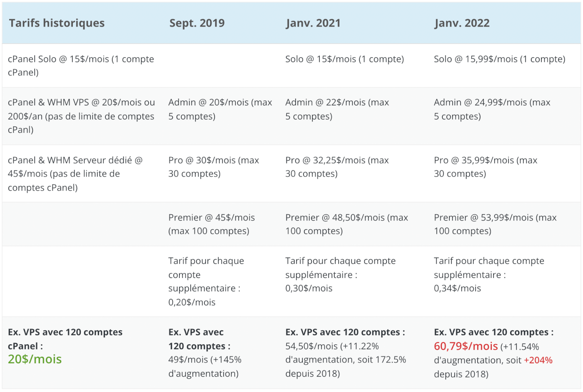The image size is (583, 392).
Task: Click the red "60,79$/mois" price
Action: (466, 346)
